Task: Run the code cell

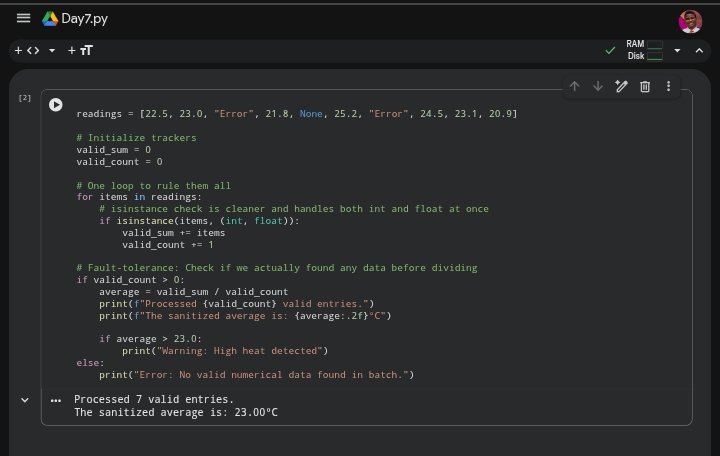Action: pyautogui.click(x=56, y=104)
